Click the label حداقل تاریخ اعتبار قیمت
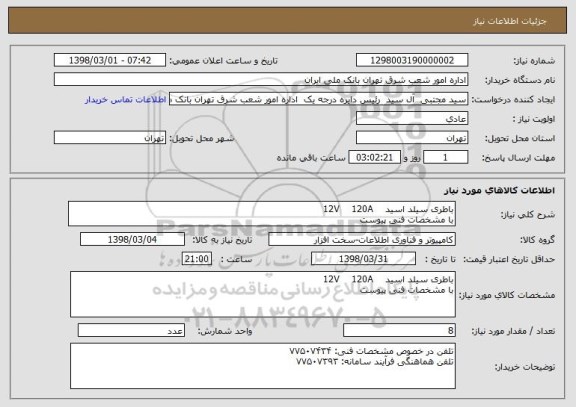 pyautogui.click(x=509, y=260)
